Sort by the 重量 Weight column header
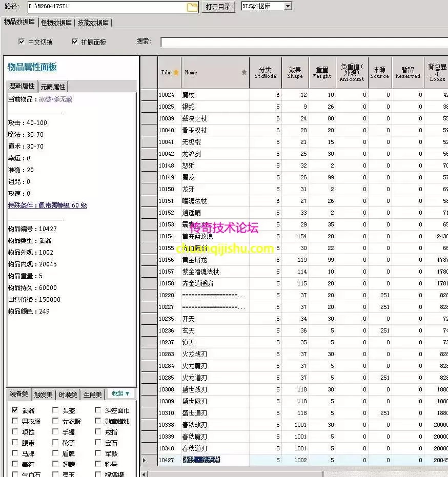The image size is (448, 477). tap(322, 73)
